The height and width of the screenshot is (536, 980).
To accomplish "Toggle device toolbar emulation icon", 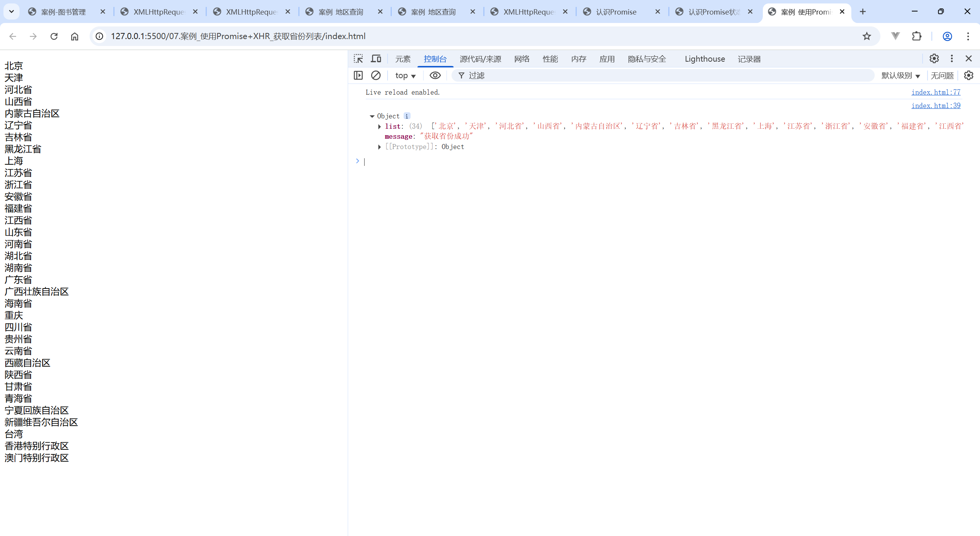I will tap(376, 59).
